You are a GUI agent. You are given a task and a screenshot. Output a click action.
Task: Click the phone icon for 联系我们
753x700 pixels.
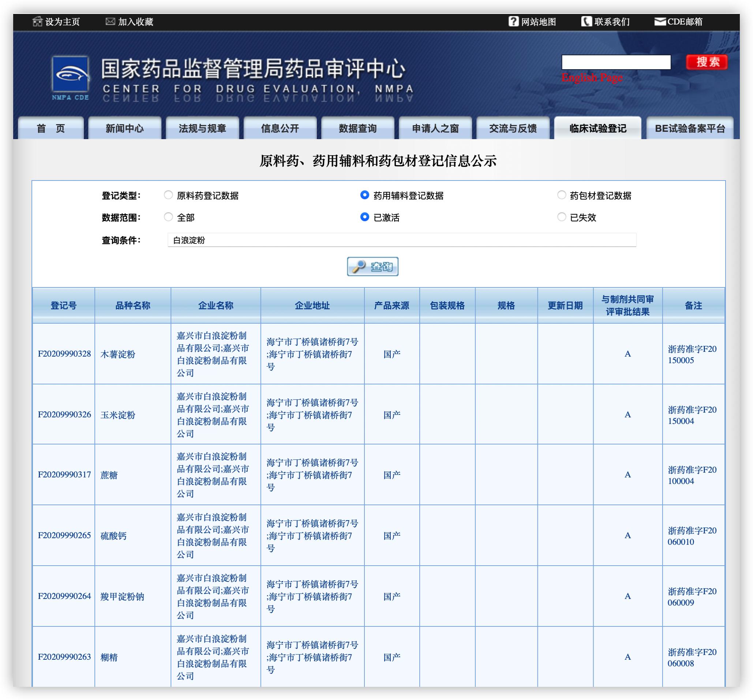(586, 22)
